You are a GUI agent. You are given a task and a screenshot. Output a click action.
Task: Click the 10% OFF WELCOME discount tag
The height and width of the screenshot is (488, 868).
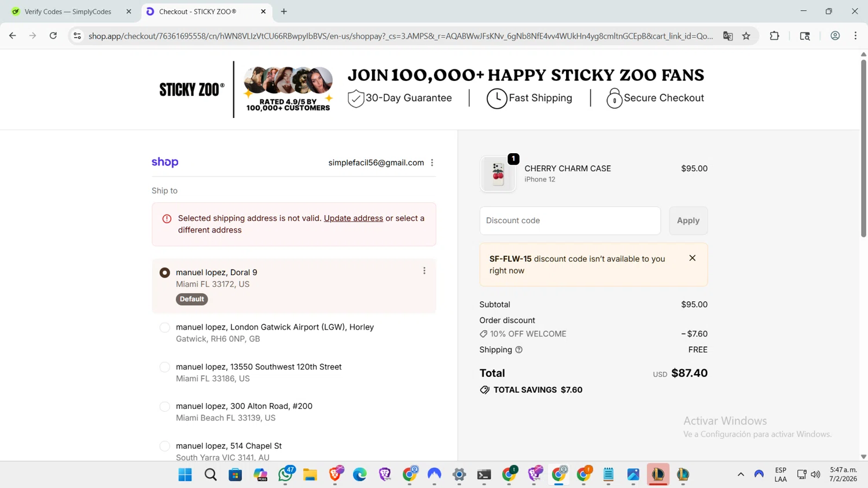coord(523,334)
